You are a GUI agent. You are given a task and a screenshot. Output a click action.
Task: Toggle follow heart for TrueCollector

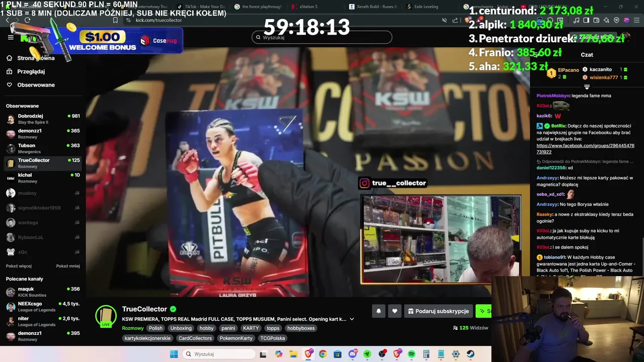tap(394, 311)
